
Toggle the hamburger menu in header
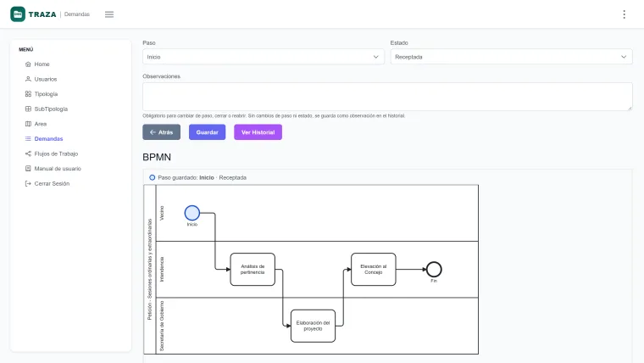click(x=109, y=14)
